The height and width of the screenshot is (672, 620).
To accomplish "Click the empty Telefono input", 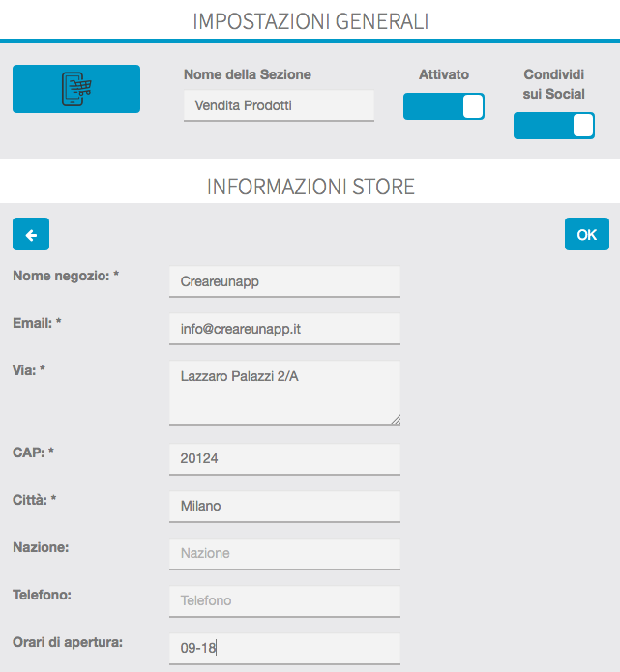I will click(x=284, y=600).
